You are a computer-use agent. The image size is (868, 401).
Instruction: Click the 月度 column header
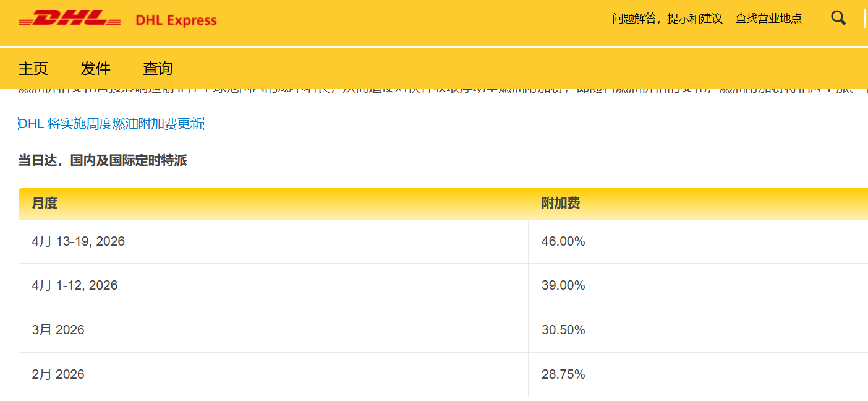46,203
